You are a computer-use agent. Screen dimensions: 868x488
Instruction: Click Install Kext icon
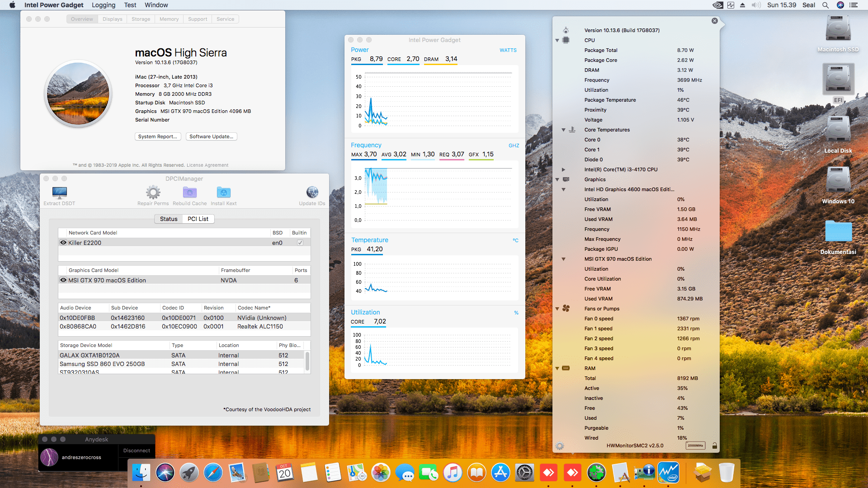[223, 193]
